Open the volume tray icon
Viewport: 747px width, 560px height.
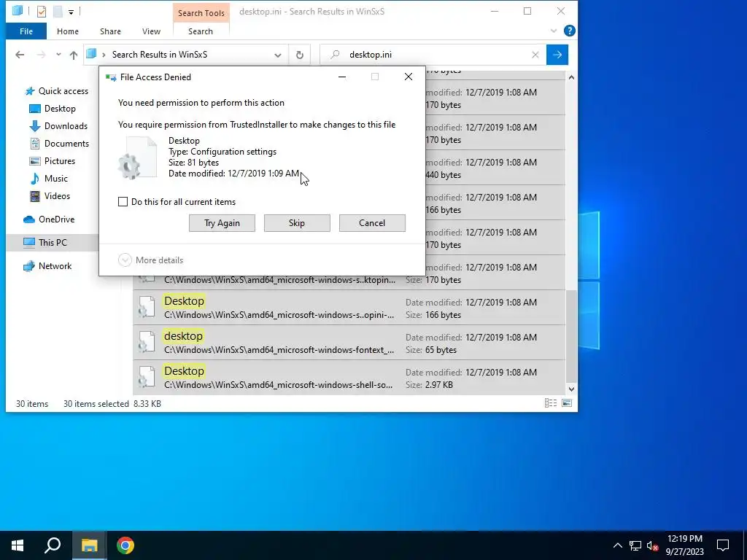653,545
